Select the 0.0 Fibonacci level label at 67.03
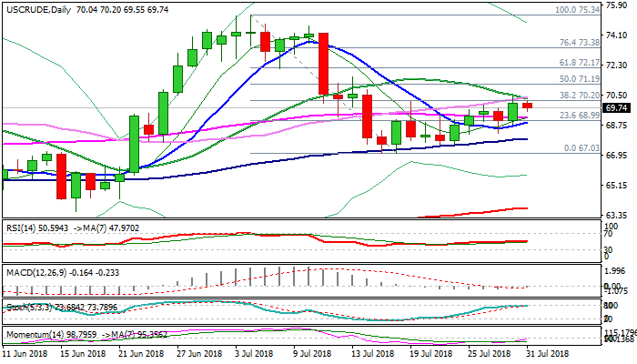The width and height of the screenshot is (637, 364). tap(581, 148)
